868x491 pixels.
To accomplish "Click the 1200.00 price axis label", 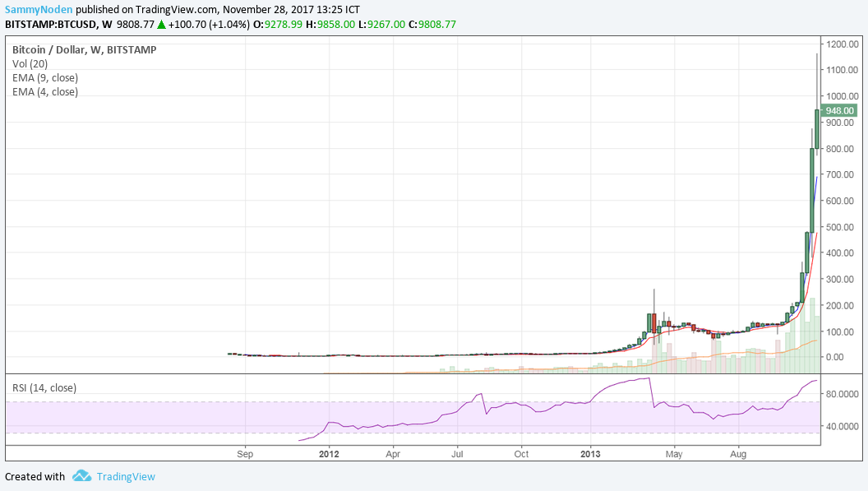I will pos(843,44).
